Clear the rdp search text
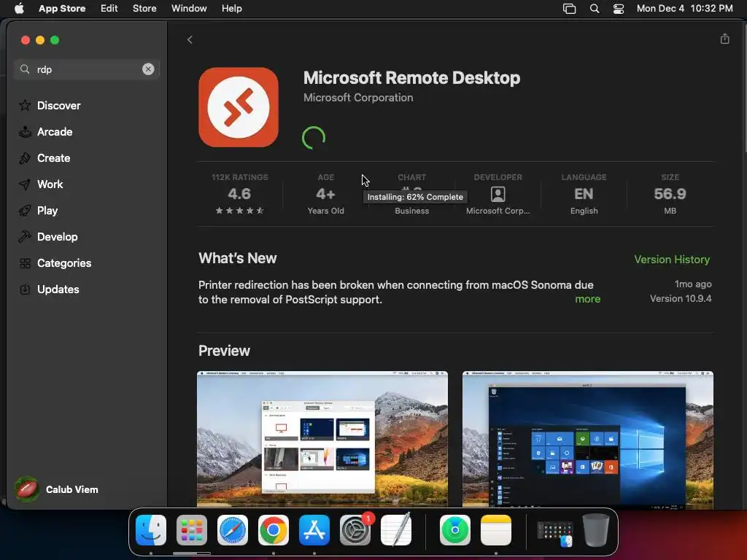747x560 pixels. pos(148,69)
